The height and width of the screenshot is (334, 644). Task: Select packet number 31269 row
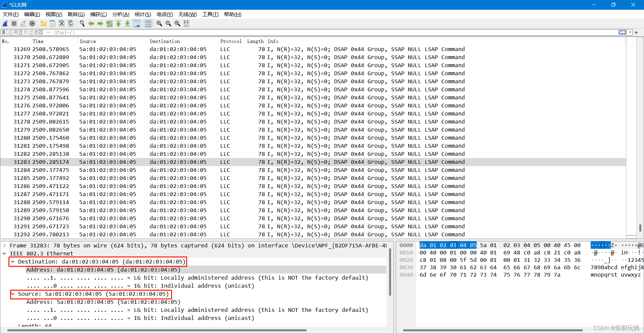click(x=313, y=49)
